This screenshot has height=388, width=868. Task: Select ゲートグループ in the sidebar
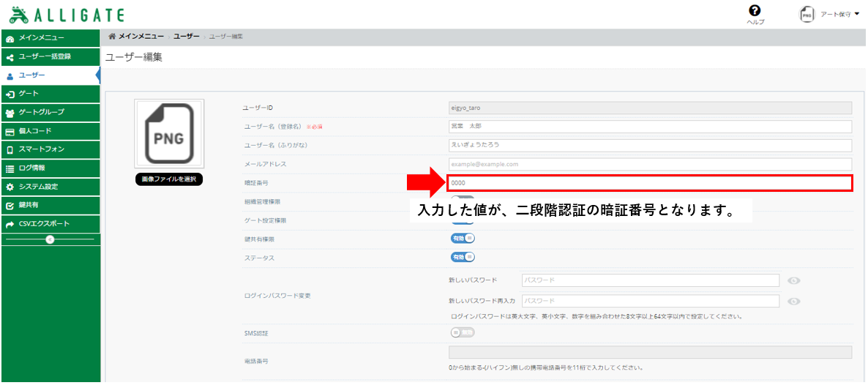[50, 112]
